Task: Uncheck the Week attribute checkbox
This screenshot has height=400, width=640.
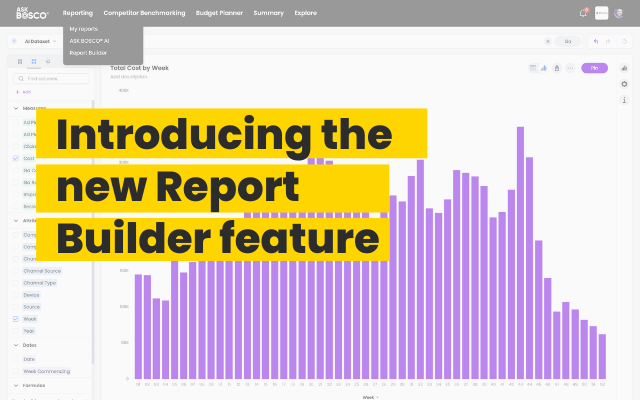Action: (16, 319)
